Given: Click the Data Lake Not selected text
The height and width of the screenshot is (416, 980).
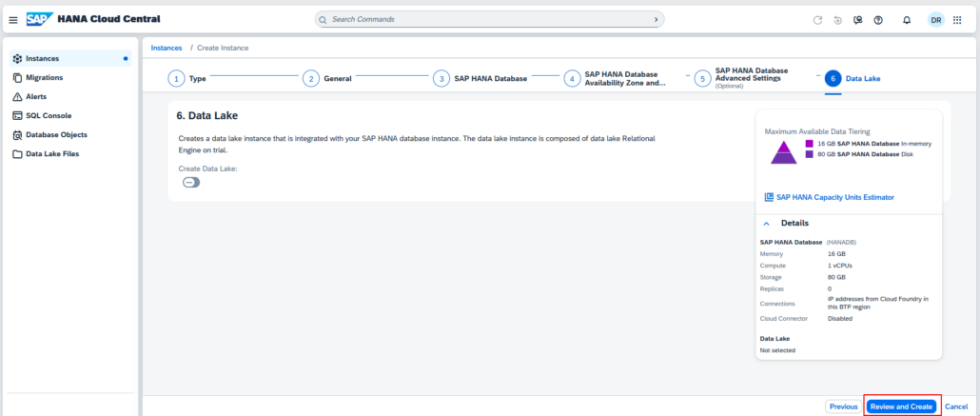Looking at the screenshot, I should pos(777,350).
